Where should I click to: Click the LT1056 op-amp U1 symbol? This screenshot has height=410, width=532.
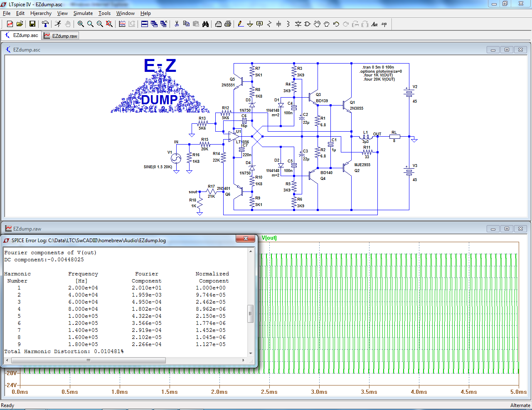pos(234,136)
